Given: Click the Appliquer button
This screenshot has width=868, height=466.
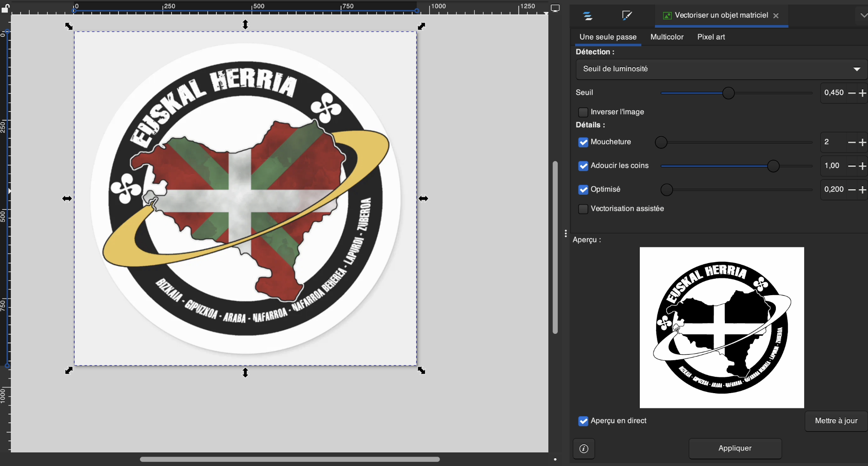Looking at the screenshot, I should [x=735, y=448].
